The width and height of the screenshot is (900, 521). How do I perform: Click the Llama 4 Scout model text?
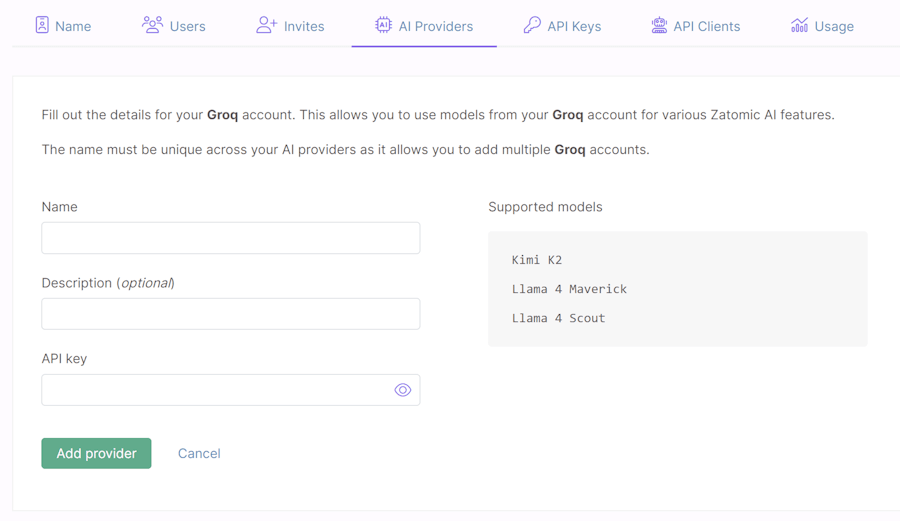(x=558, y=318)
